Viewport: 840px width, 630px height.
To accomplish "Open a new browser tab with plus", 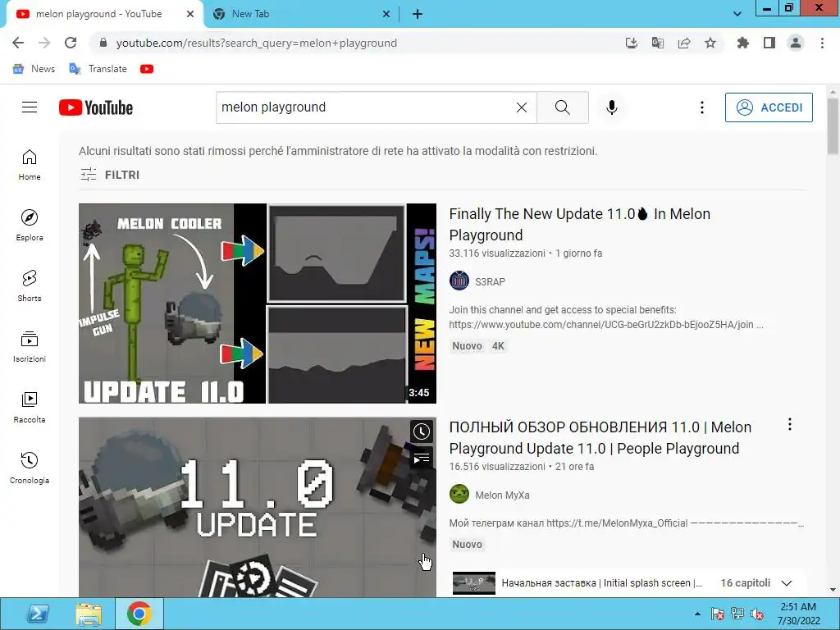I will tap(418, 14).
